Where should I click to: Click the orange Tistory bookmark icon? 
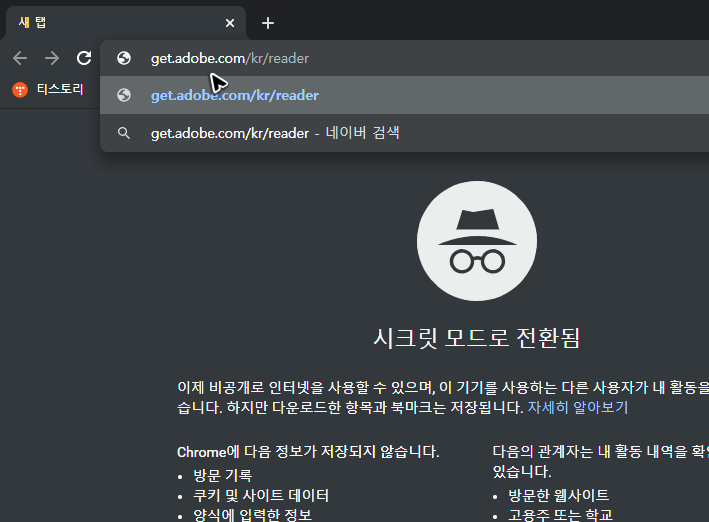pos(20,90)
